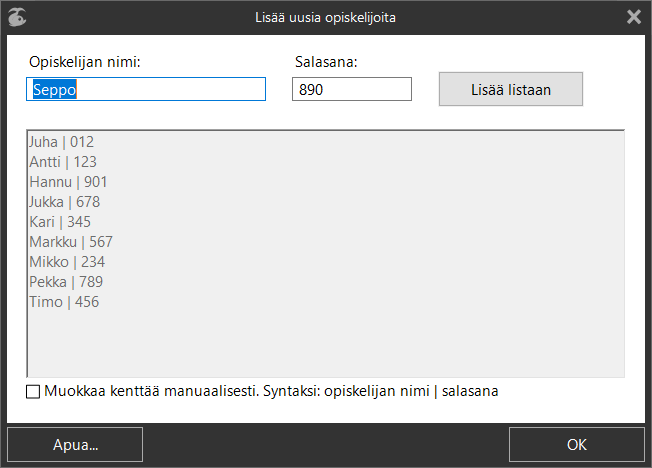Viewport: 652px width, 468px height.
Task: Focus the Opiskelijan nimi input field
Action: click(x=146, y=89)
